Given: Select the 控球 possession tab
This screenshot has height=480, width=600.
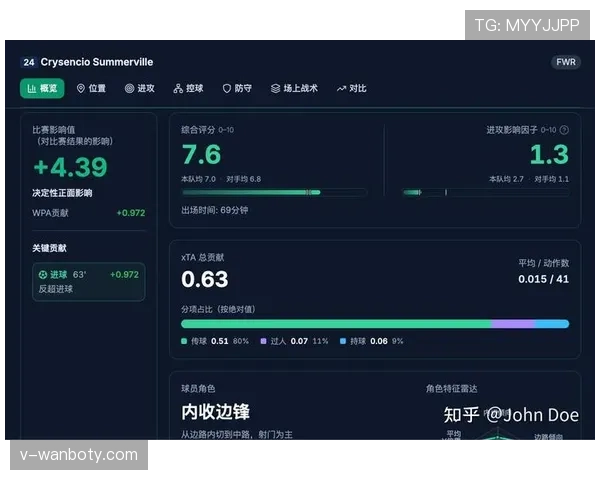Looking at the screenshot, I should [188, 88].
